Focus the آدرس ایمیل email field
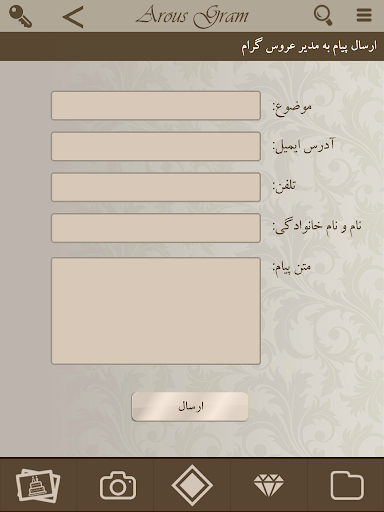The image size is (384, 512). point(156,146)
